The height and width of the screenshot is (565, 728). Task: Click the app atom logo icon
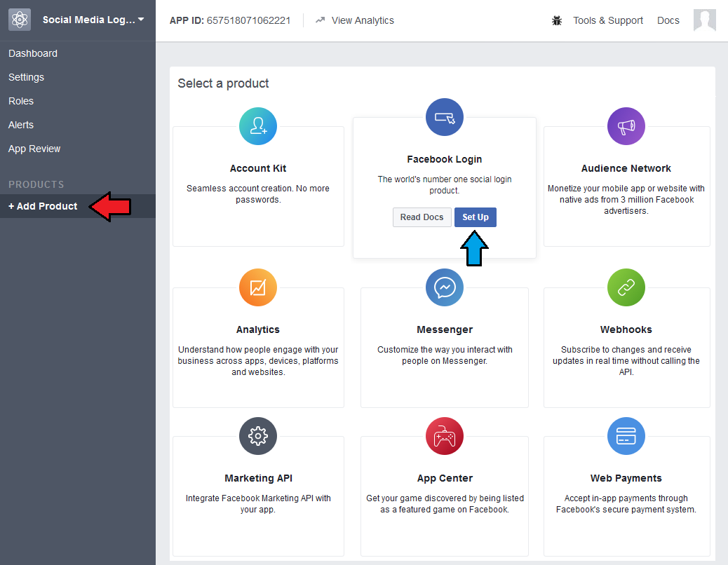[x=20, y=20]
